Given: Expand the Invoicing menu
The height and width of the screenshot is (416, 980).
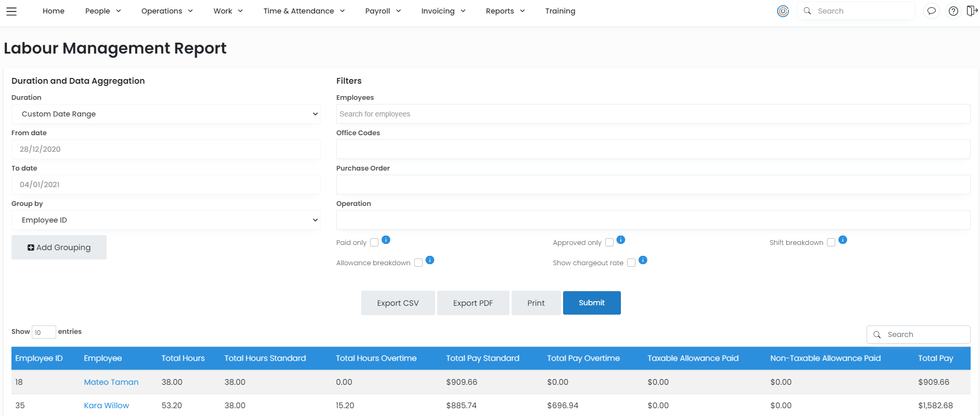Looking at the screenshot, I should click(x=443, y=11).
